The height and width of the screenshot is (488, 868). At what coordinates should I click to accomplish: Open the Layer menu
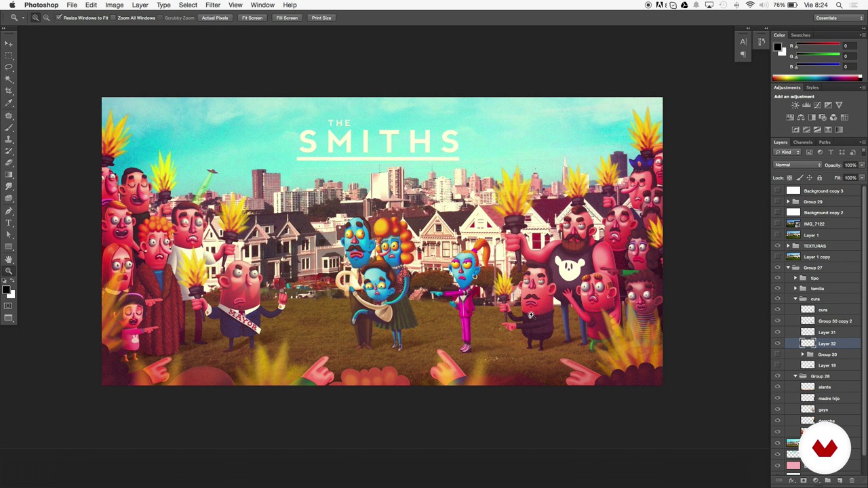click(140, 5)
